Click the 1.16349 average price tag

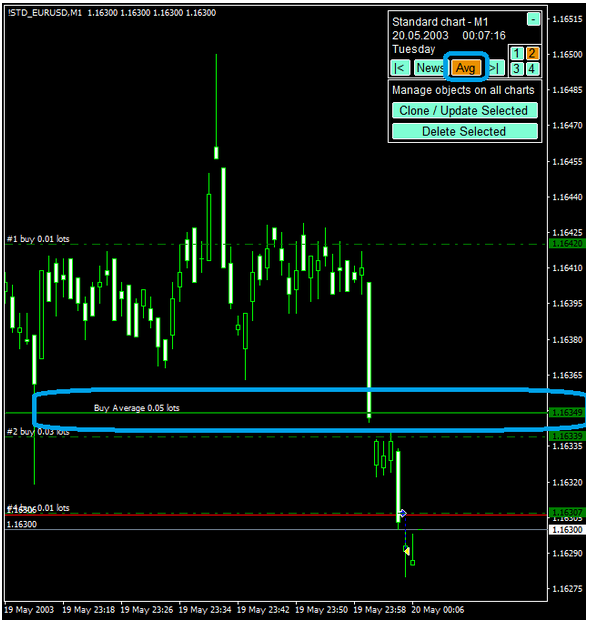click(567, 412)
